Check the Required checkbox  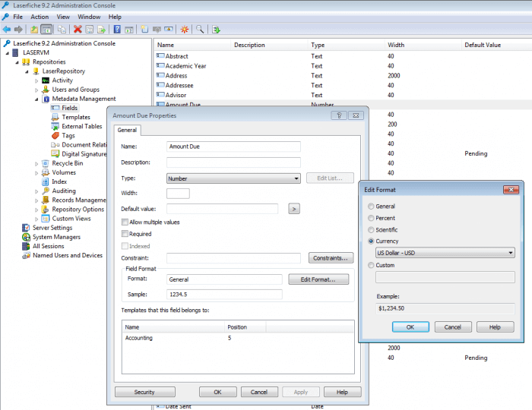point(125,234)
